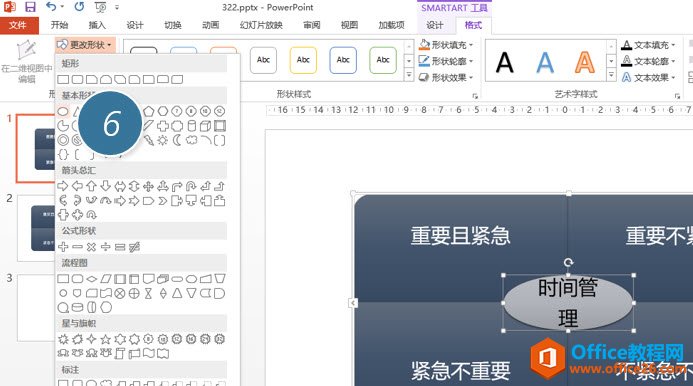Click the Save icon in quick access toolbar

pyautogui.click(x=30, y=7)
